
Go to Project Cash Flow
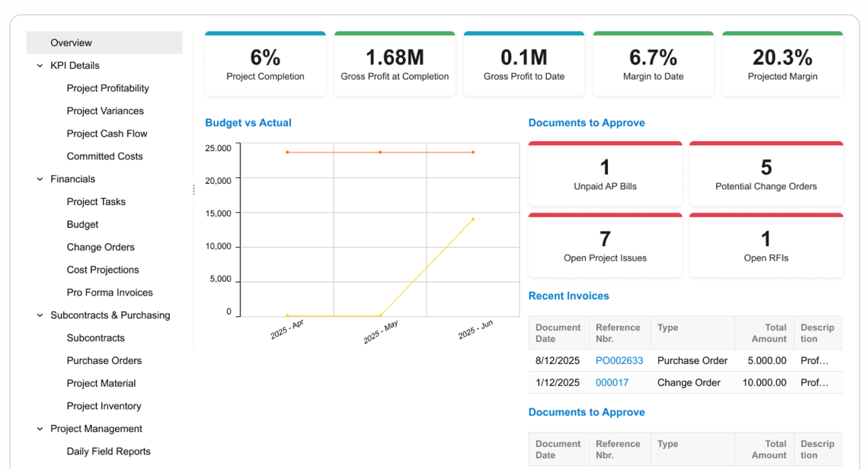click(x=107, y=133)
